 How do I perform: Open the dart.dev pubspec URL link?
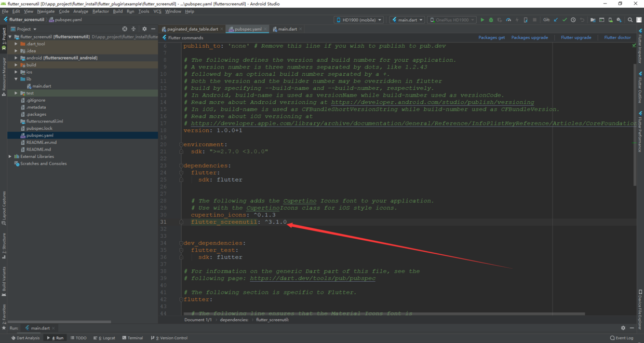[313, 278]
